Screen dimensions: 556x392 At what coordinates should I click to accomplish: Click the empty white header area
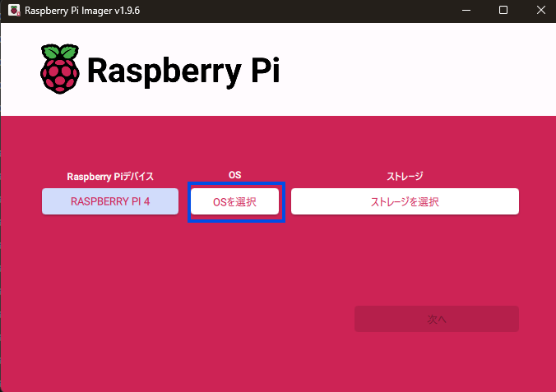click(x=411, y=70)
